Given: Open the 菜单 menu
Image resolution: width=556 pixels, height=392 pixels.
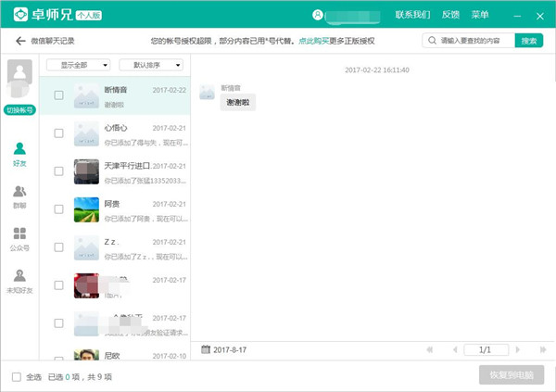Looking at the screenshot, I should [x=480, y=15].
